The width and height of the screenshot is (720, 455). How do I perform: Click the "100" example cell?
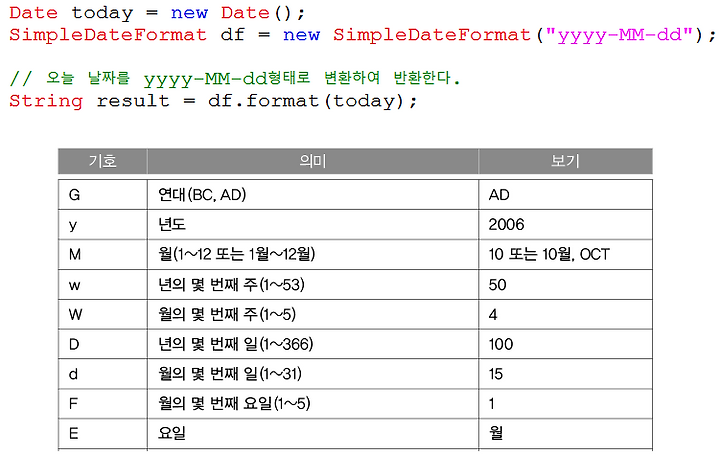coord(565,344)
